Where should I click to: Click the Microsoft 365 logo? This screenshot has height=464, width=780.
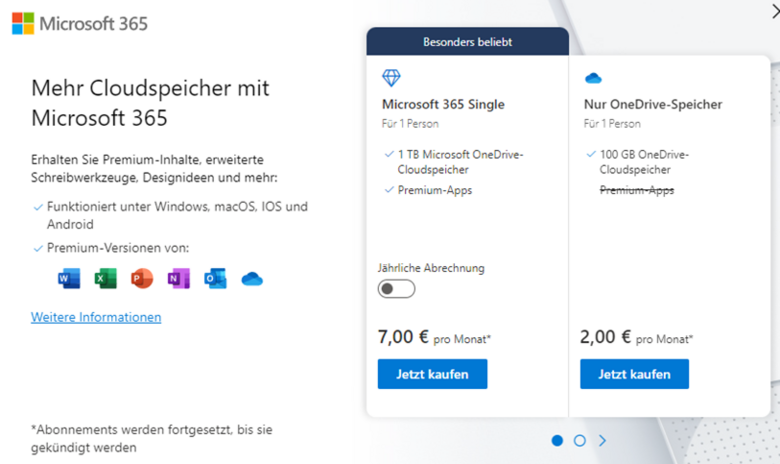tap(80, 23)
